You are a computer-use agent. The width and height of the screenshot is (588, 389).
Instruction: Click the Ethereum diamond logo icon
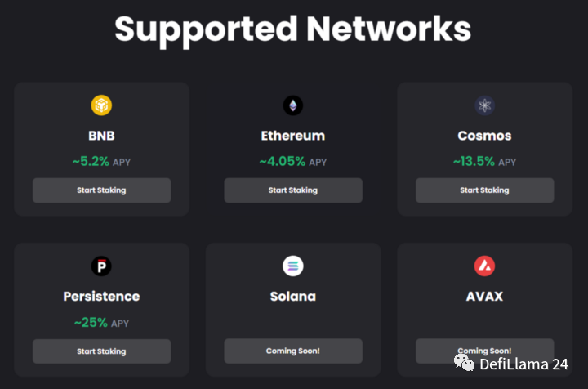click(293, 105)
